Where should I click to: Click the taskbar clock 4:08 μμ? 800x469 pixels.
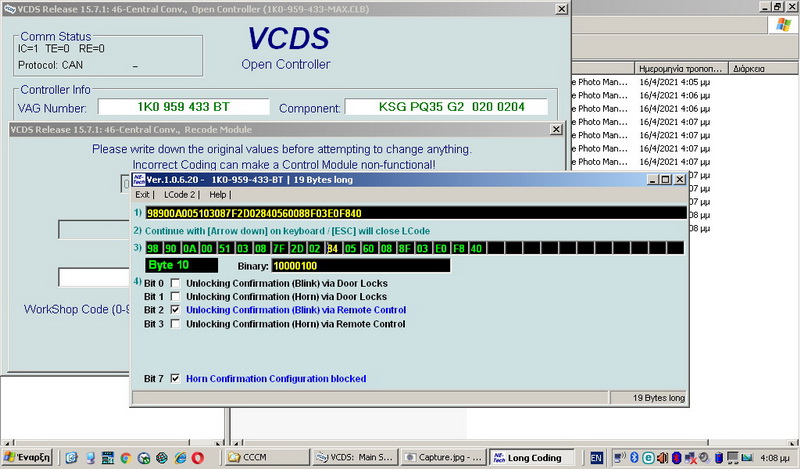774,458
